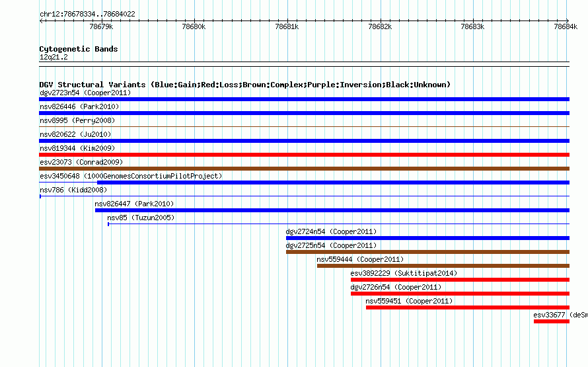Open esv23073 (Conrad2009) label
Screen dimensions: 588x367
click(x=81, y=162)
